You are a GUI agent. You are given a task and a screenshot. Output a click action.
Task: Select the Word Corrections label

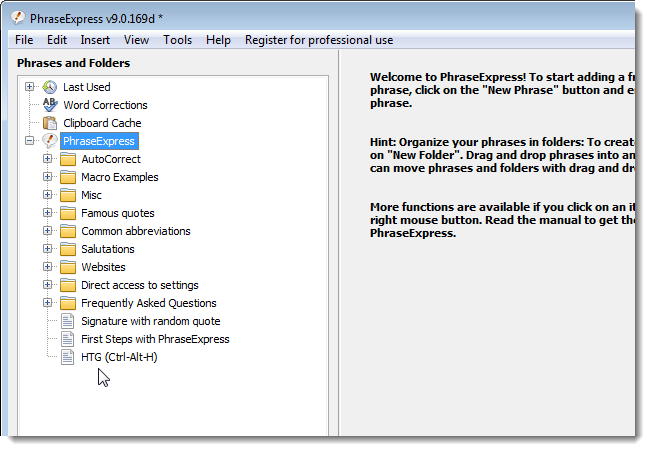coord(105,105)
